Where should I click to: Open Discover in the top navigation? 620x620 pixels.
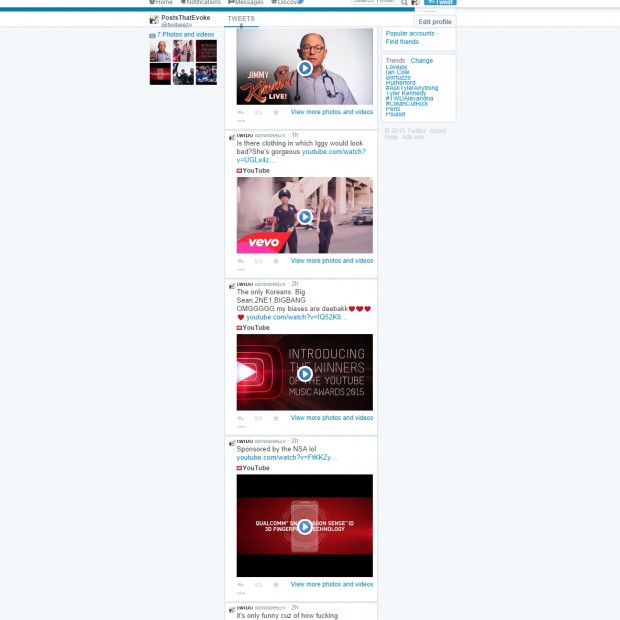[287, 2]
